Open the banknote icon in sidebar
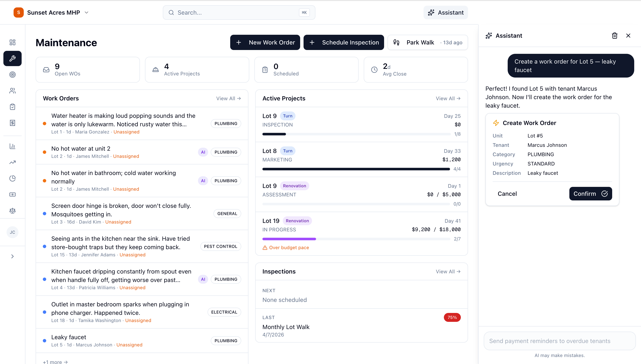Viewport: 641px width, 364px height. (13, 195)
